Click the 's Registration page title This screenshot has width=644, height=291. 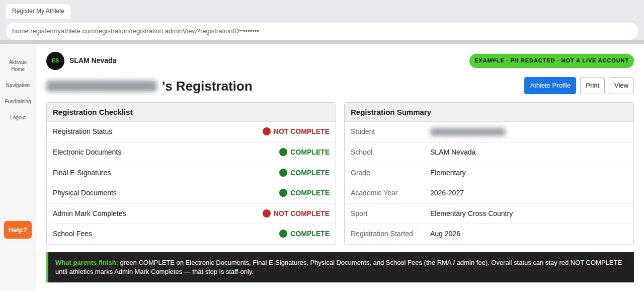pyautogui.click(x=207, y=86)
